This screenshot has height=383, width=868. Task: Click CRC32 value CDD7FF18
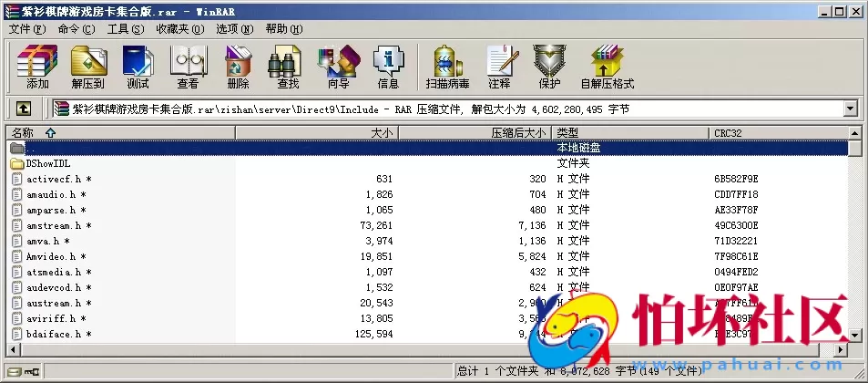tap(736, 194)
